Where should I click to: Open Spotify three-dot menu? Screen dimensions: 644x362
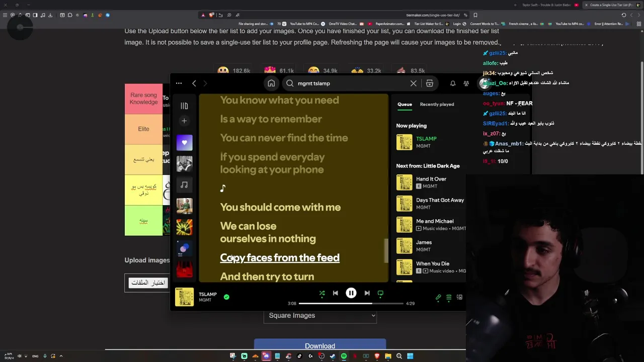point(179,83)
